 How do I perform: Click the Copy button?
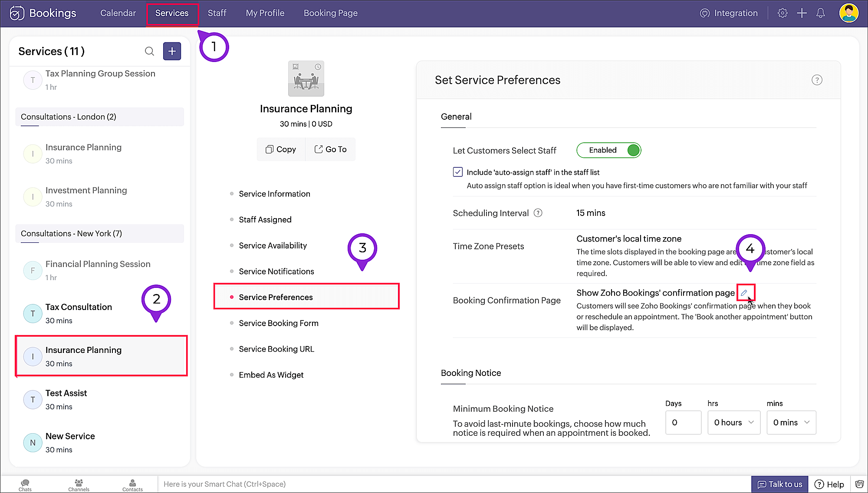tap(281, 149)
